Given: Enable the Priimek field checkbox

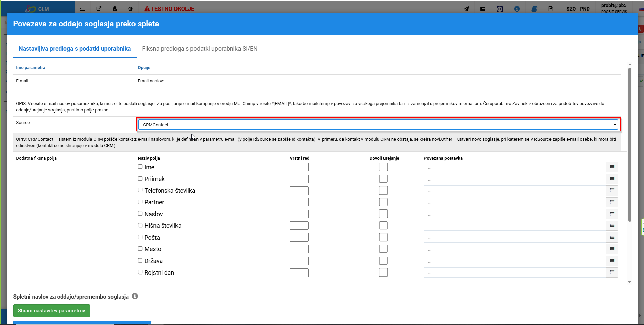Looking at the screenshot, I should [x=140, y=179].
